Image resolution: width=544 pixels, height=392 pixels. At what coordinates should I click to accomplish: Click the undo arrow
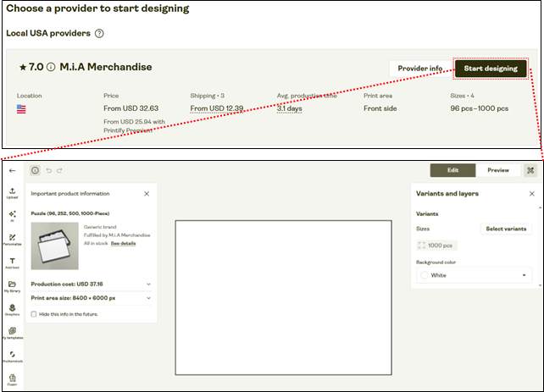(48, 170)
